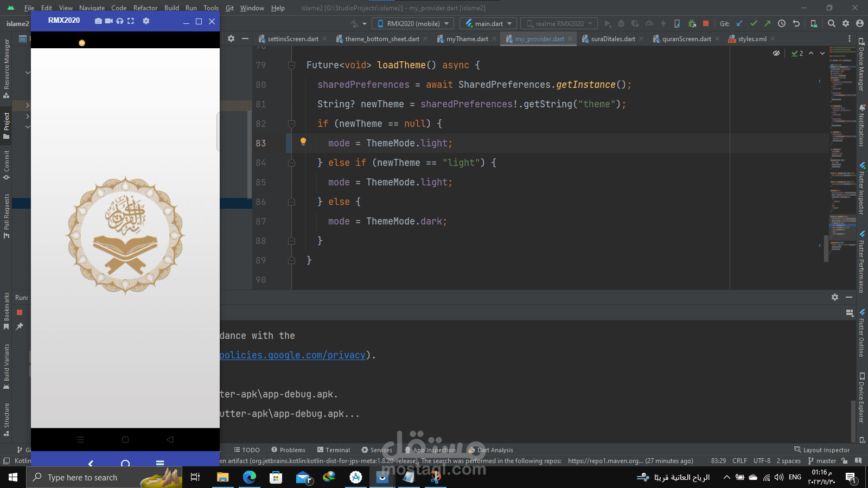Switch to the myThame.dart tab
Image resolution: width=868 pixels, height=488 pixels.
(x=467, y=38)
